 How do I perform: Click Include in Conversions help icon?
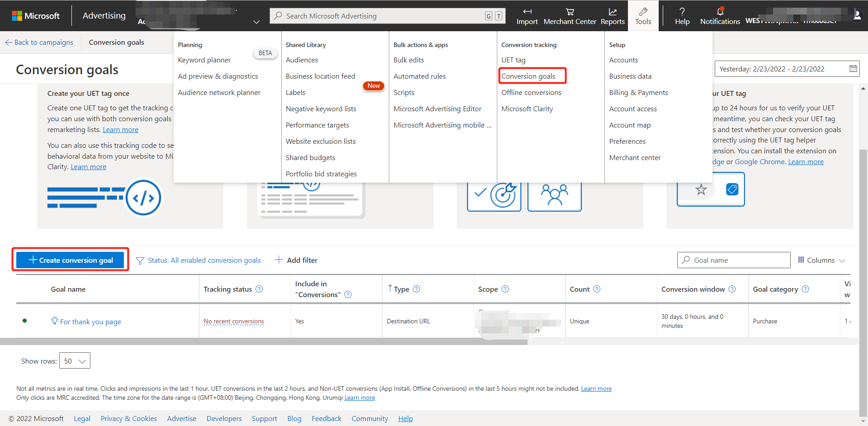click(348, 294)
